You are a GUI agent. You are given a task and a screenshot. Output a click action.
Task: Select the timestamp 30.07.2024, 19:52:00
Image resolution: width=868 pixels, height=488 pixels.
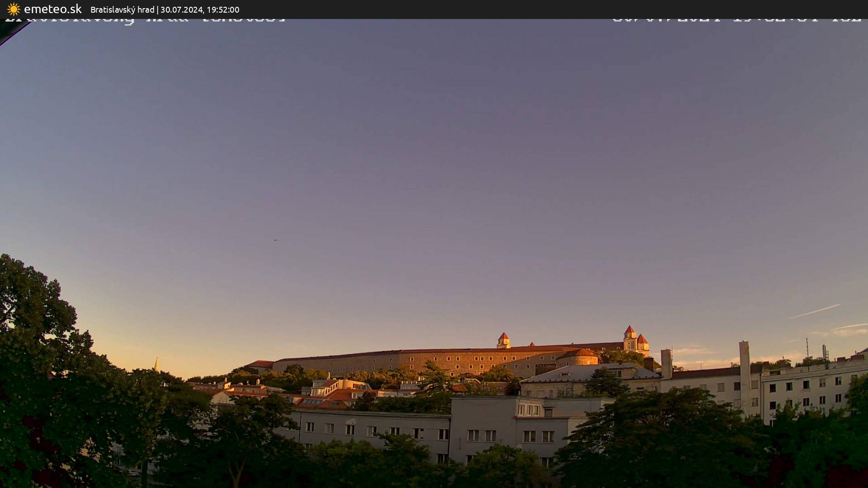[201, 9]
